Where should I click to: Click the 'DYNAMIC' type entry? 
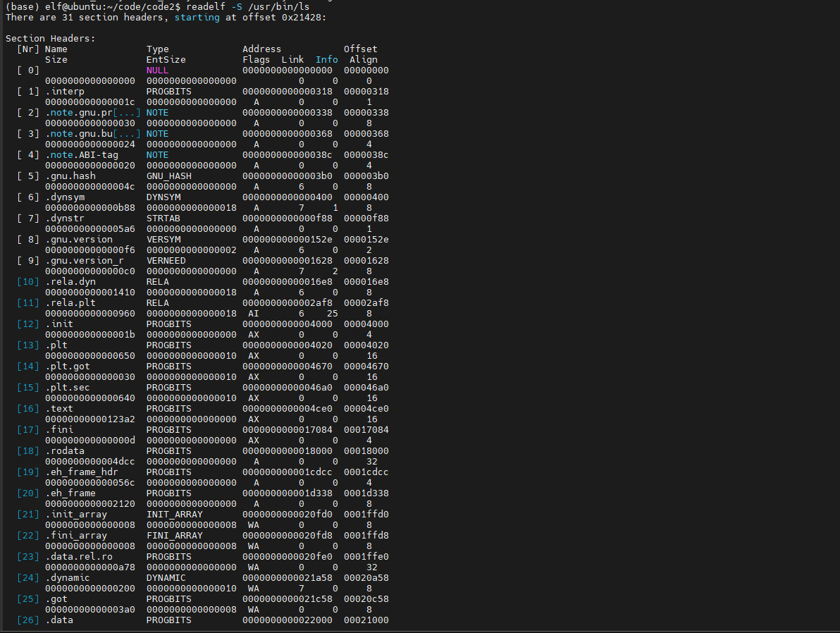(166, 578)
